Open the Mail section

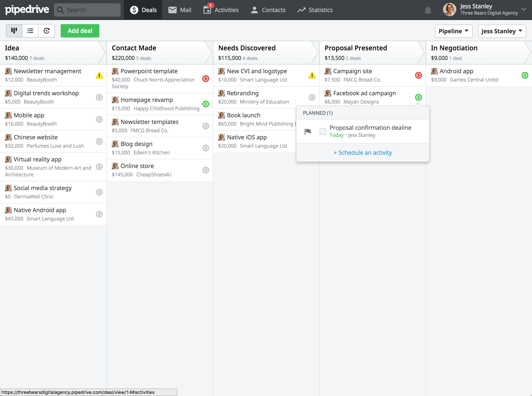(x=179, y=10)
